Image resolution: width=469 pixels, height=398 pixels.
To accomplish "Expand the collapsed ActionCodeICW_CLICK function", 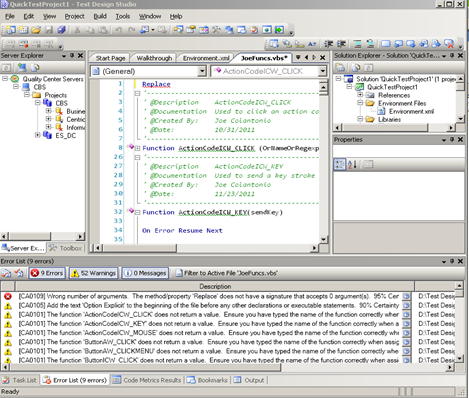I will coord(137,148).
